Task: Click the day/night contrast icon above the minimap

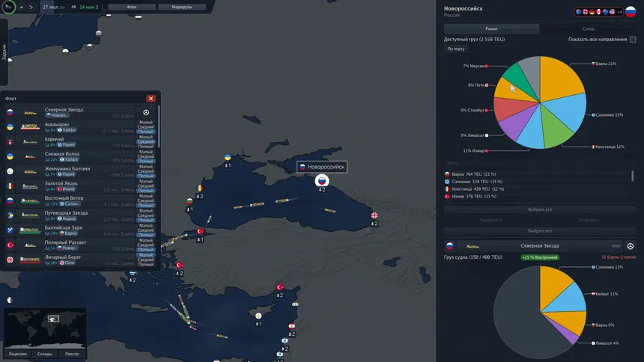Action: tap(9, 300)
